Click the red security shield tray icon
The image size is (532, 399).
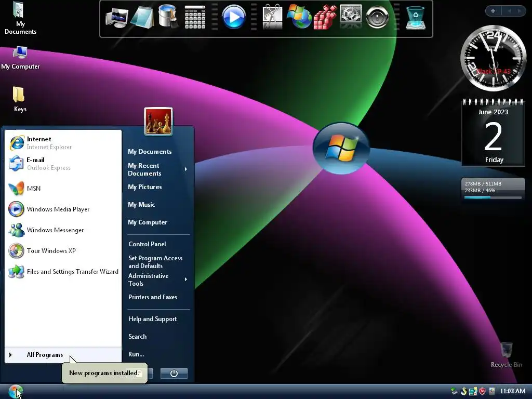pyautogui.click(x=482, y=391)
